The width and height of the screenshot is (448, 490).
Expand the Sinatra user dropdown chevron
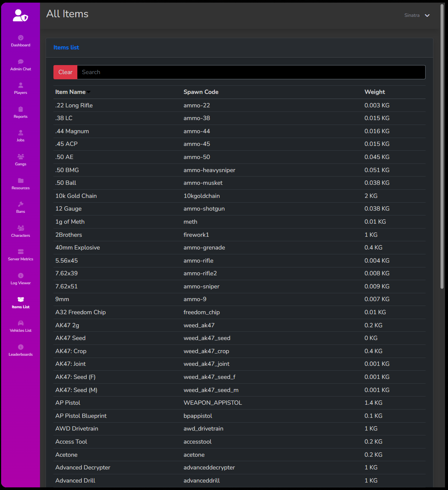point(427,15)
